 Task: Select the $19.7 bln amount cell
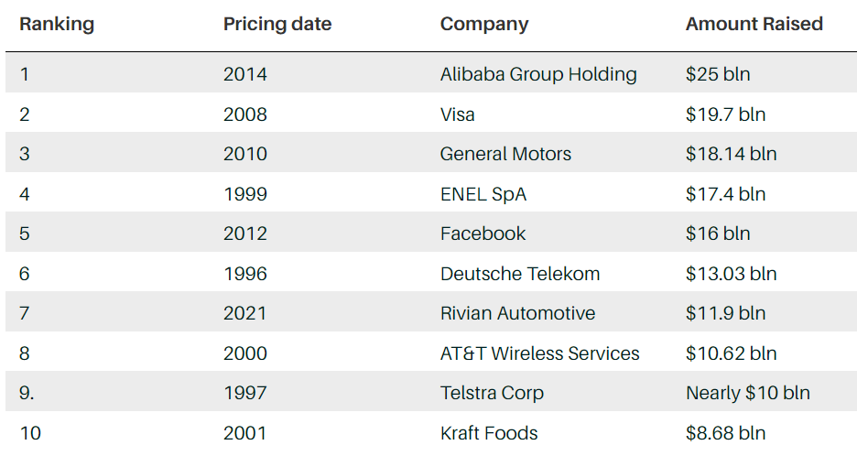pyautogui.click(x=725, y=114)
